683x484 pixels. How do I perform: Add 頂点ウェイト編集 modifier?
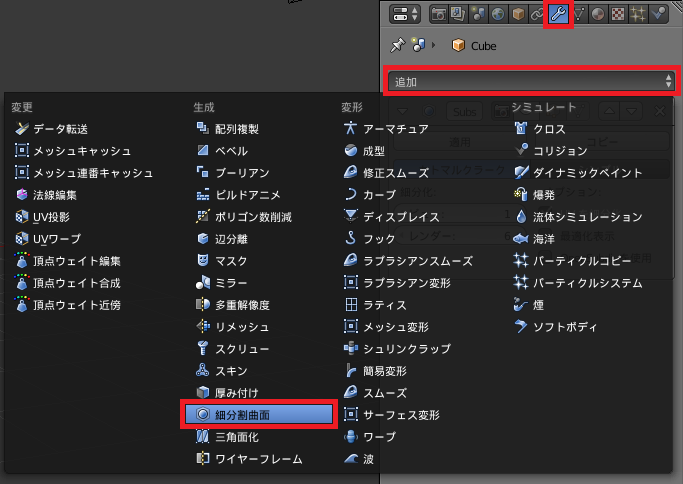click(x=68, y=261)
